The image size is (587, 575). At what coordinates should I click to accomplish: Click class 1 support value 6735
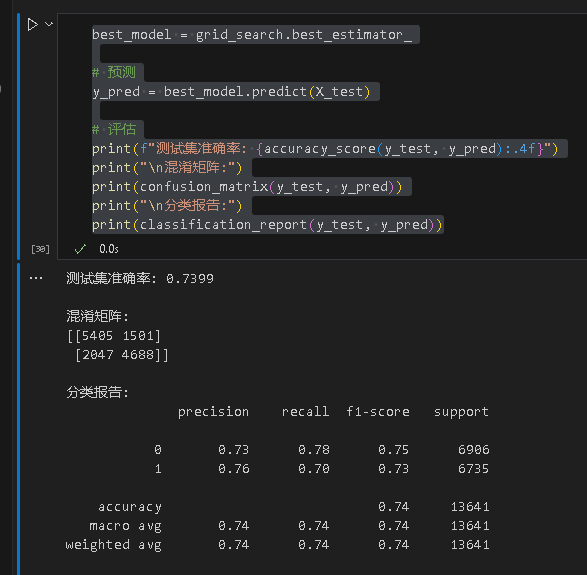coord(474,469)
